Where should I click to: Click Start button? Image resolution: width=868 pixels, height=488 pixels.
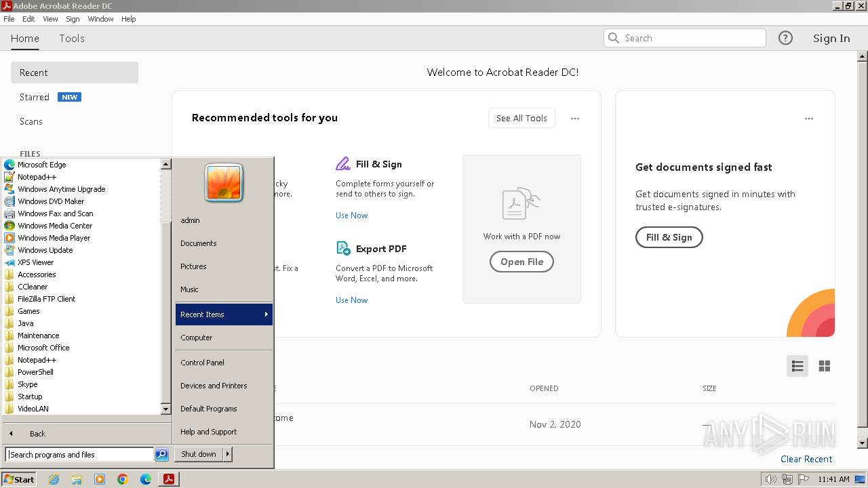[x=19, y=479]
